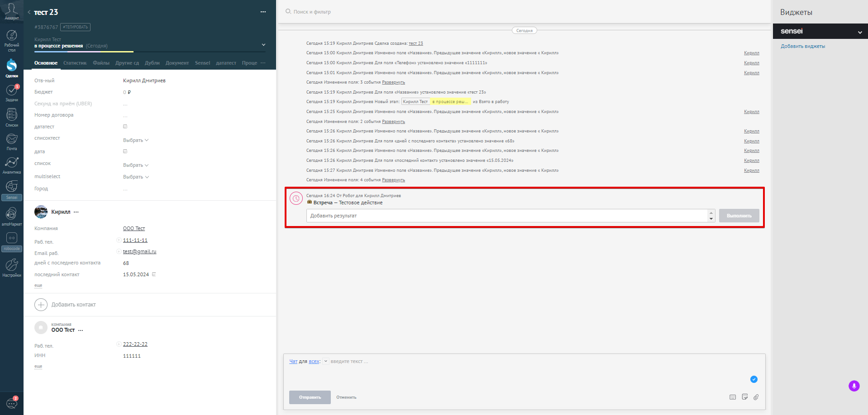Image resolution: width=868 pixels, height=415 pixels.
Task: Switch to the Статистика tab
Action: coord(75,63)
